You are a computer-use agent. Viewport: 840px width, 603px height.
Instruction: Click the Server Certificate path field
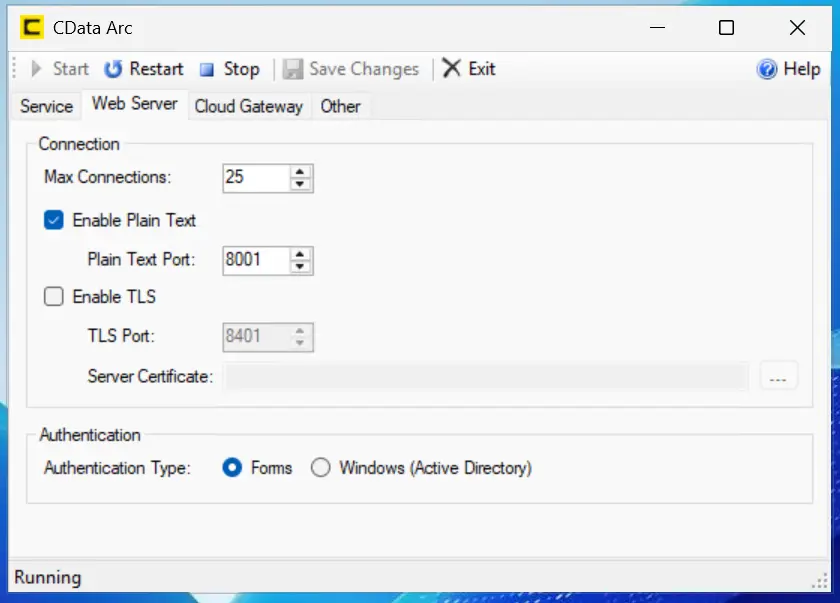(x=485, y=376)
